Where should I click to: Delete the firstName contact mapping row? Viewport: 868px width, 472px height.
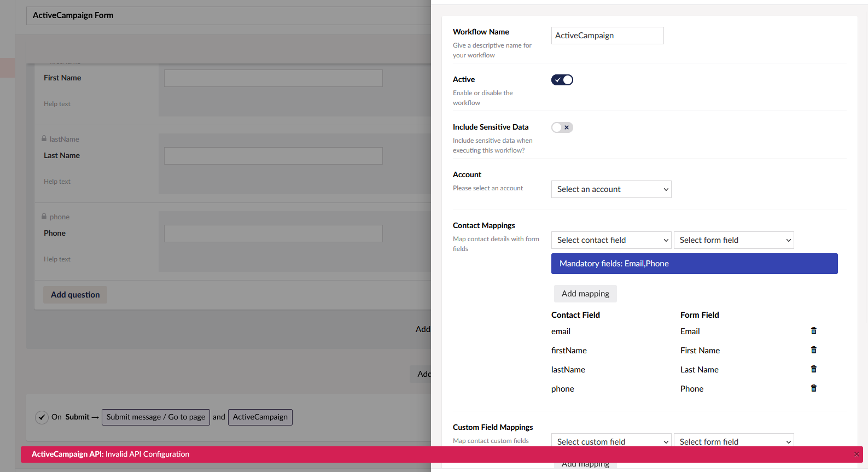point(814,350)
